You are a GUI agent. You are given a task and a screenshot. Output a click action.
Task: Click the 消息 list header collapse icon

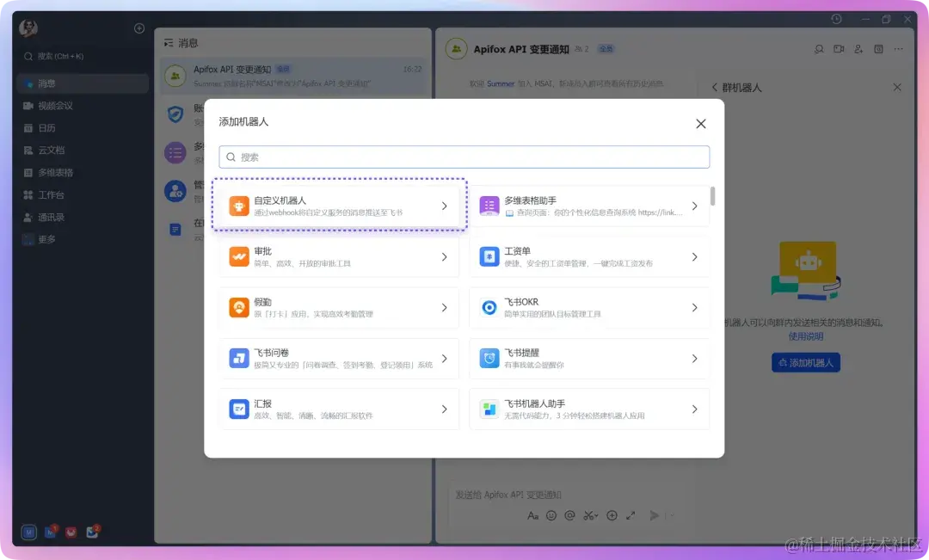(x=169, y=43)
